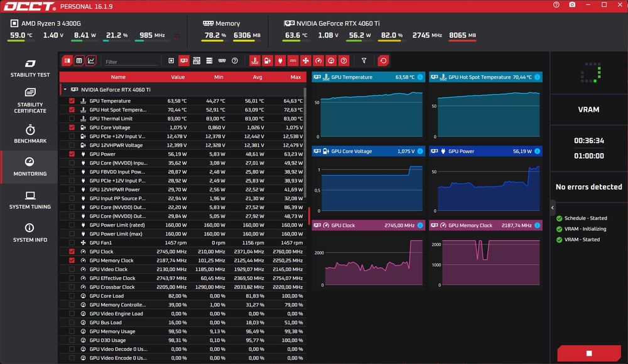
Task: Select the graph-only view icon
Action: point(91,61)
